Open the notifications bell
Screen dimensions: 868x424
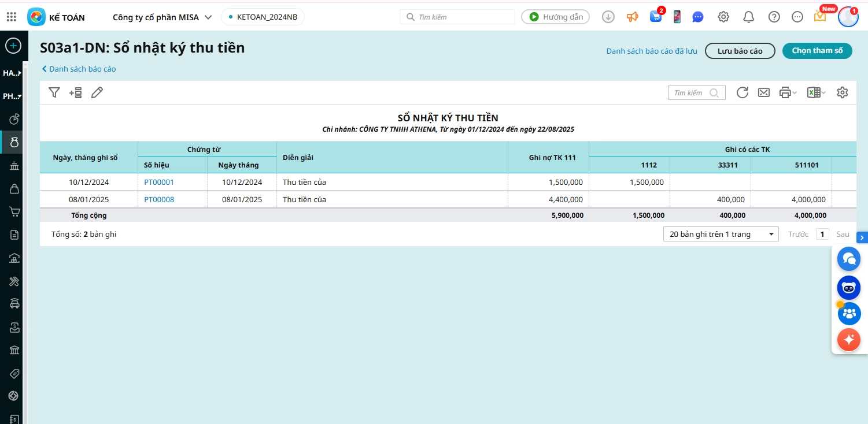(x=748, y=17)
